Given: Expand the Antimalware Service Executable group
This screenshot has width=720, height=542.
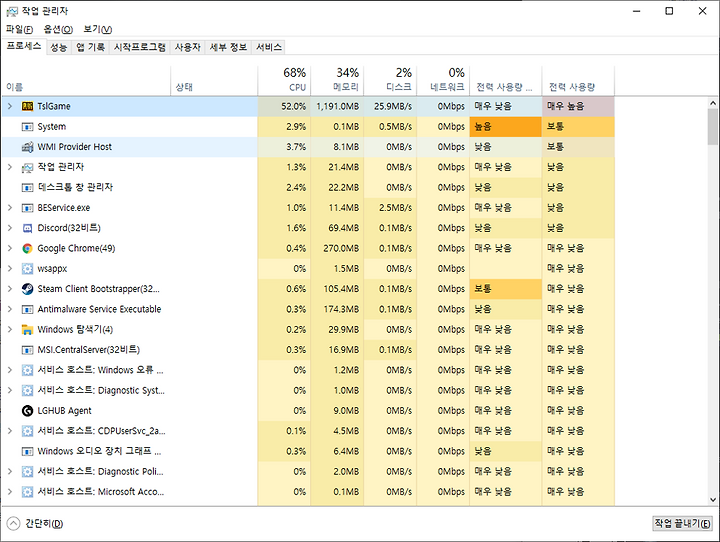Looking at the screenshot, I should [10, 309].
